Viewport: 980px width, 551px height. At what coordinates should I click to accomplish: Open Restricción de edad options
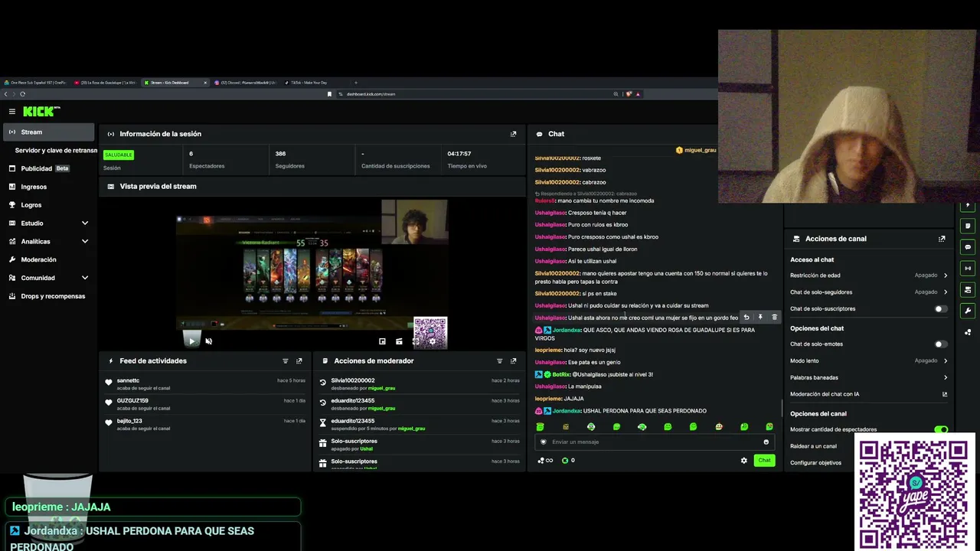(869, 275)
